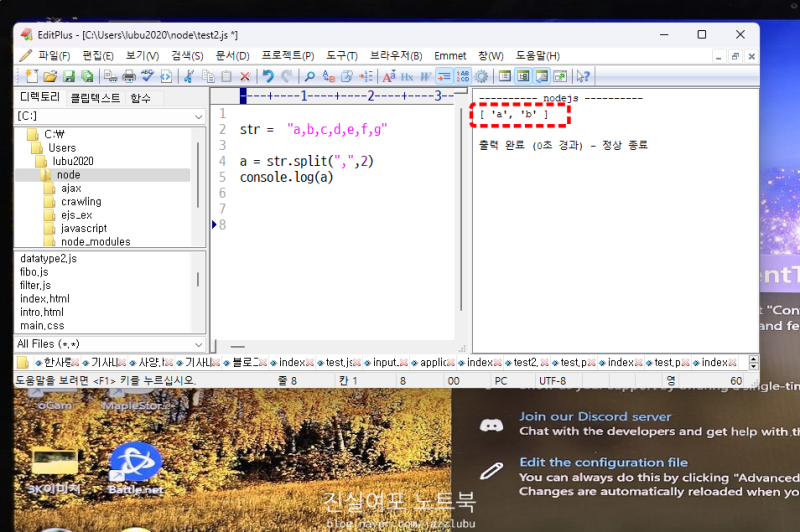Screen dimensions: 800x532
Task: Click the Undo arrow icon
Action: point(268,77)
